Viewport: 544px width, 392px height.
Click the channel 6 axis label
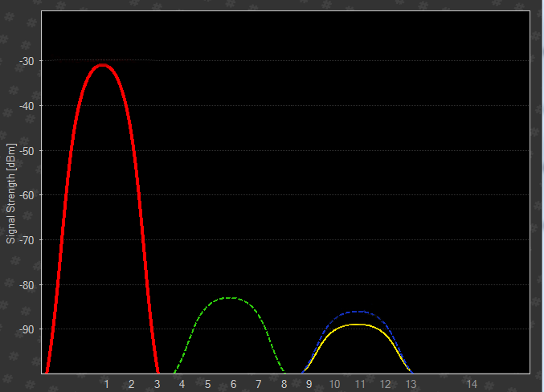pyautogui.click(x=234, y=384)
